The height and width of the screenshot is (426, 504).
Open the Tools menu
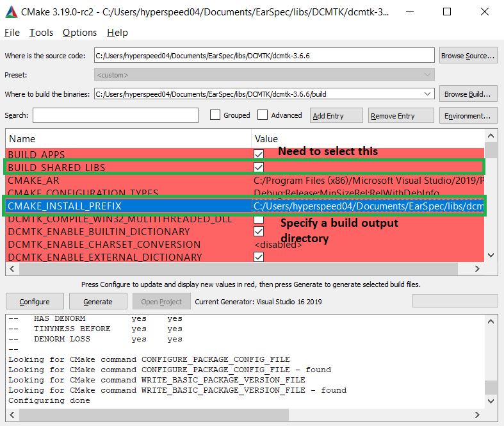click(x=41, y=33)
